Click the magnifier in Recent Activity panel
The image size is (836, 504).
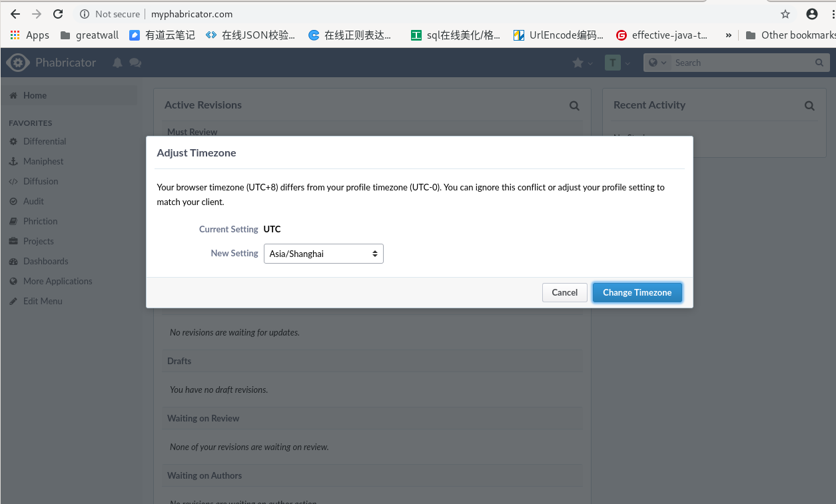tap(809, 105)
